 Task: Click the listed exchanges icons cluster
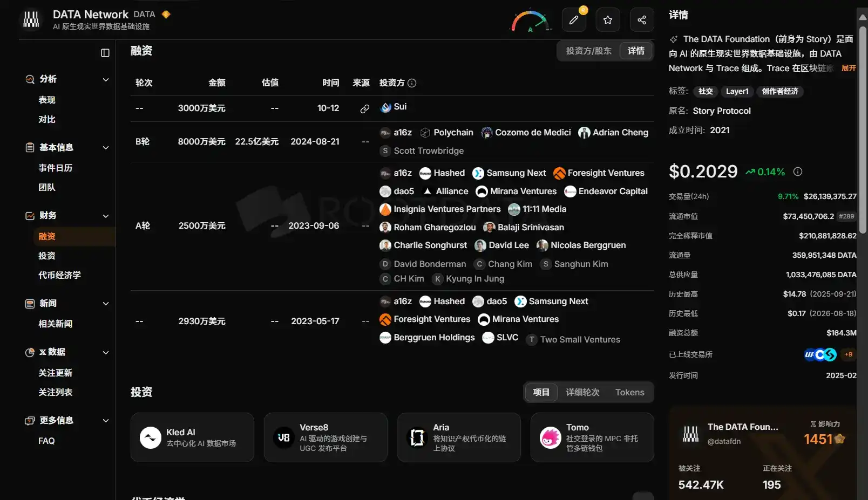pos(820,354)
